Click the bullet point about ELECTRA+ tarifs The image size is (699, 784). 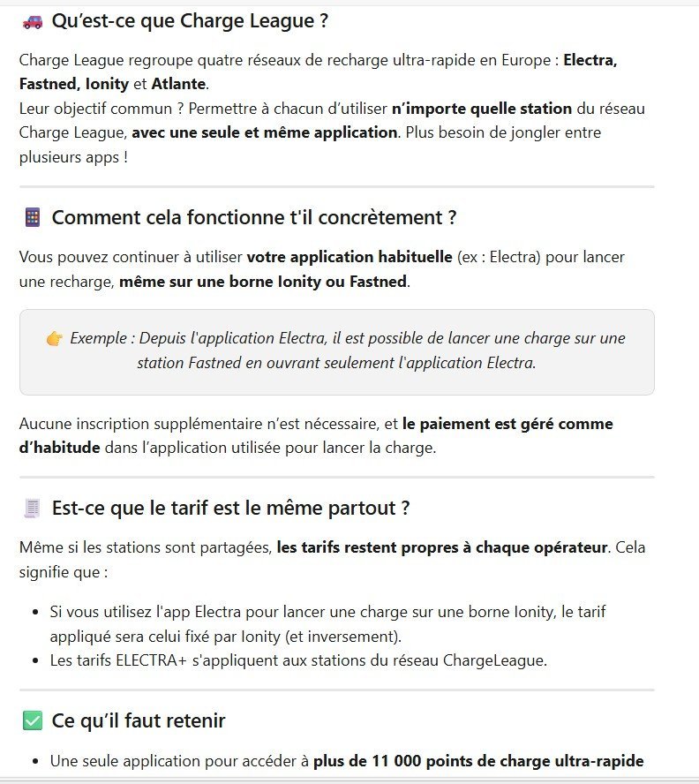click(298, 660)
